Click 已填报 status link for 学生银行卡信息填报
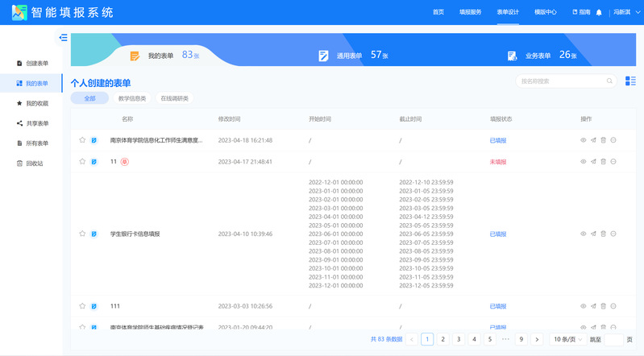The height and width of the screenshot is (356, 644). [498, 234]
